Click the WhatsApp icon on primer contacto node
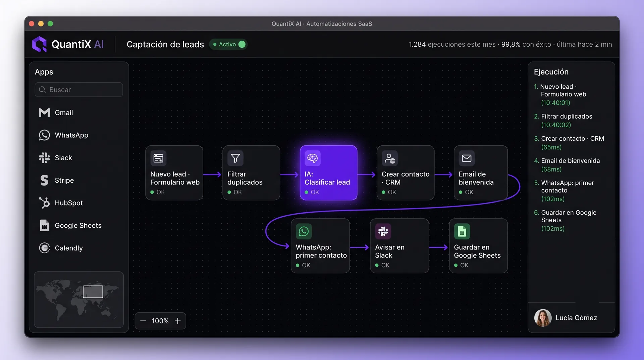Image resolution: width=644 pixels, height=360 pixels. click(304, 231)
